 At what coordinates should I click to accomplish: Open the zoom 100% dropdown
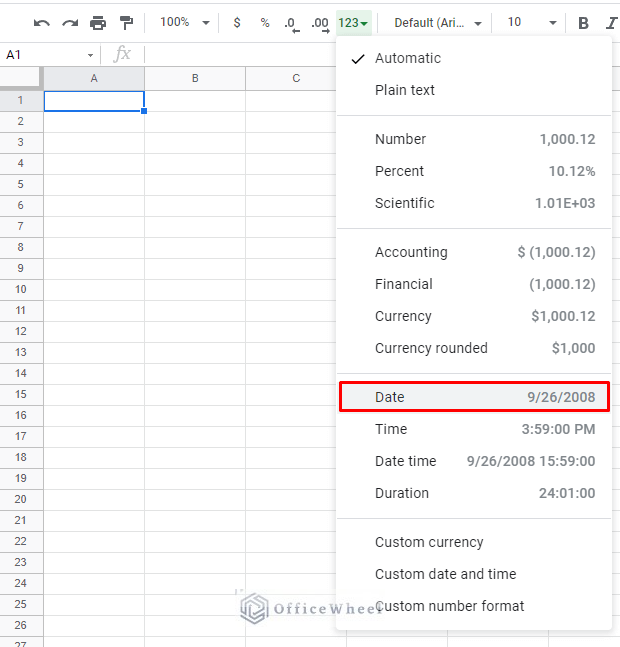[x=185, y=22]
